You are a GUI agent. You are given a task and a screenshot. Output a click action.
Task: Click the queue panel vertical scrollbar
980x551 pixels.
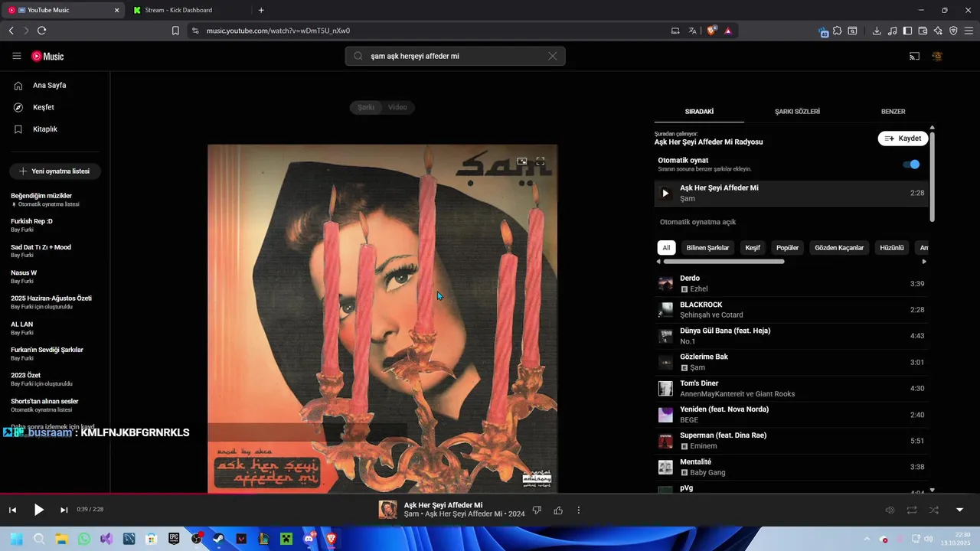tap(932, 176)
